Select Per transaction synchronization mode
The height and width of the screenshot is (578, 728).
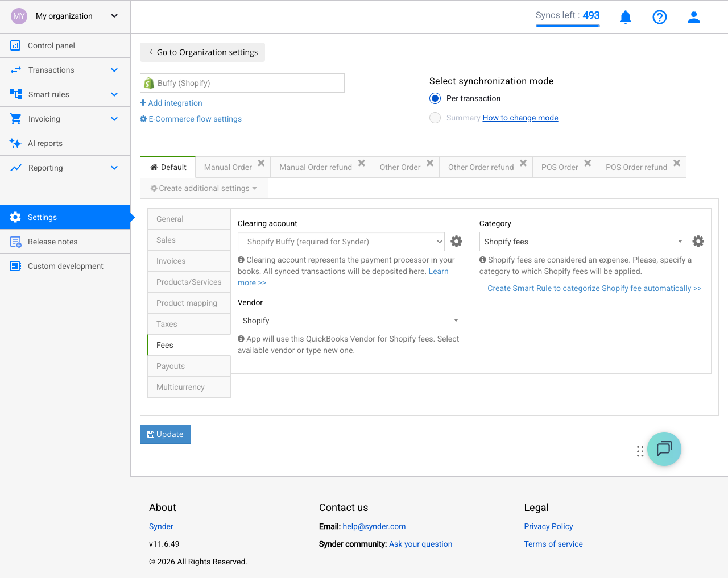coord(435,98)
